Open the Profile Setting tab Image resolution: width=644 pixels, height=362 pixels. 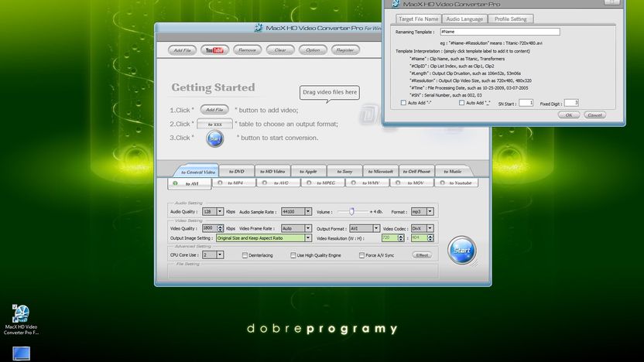[511, 19]
